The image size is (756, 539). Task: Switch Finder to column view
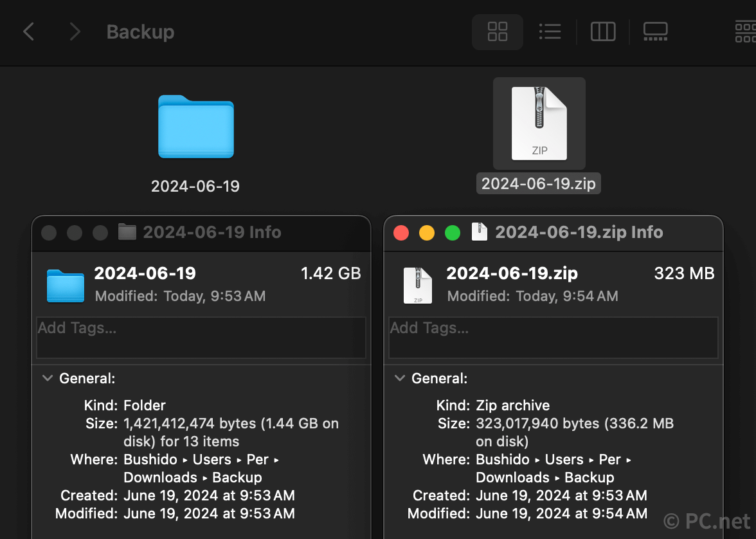pos(603,32)
